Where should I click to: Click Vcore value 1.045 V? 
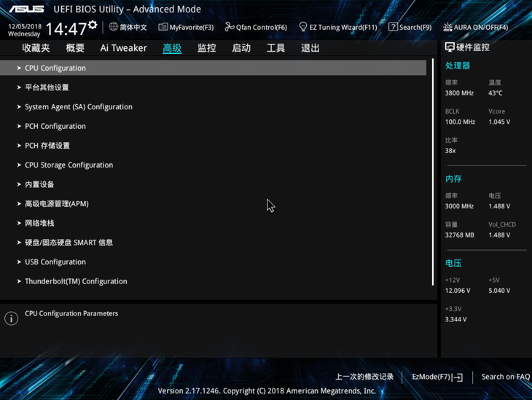click(x=499, y=122)
